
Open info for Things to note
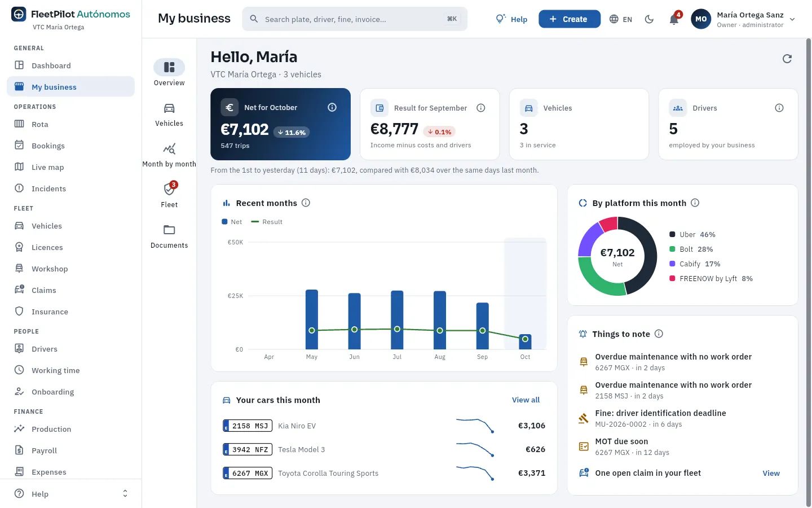(x=659, y=334)
